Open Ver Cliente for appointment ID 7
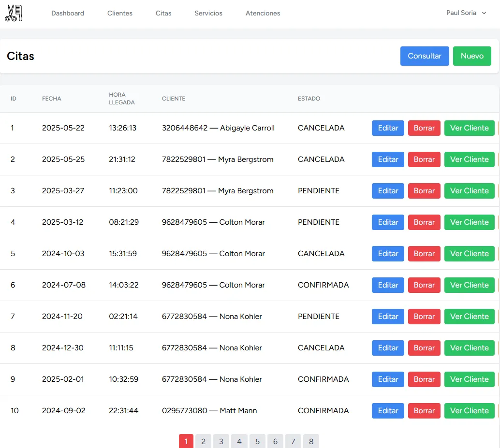 (469, 317)
